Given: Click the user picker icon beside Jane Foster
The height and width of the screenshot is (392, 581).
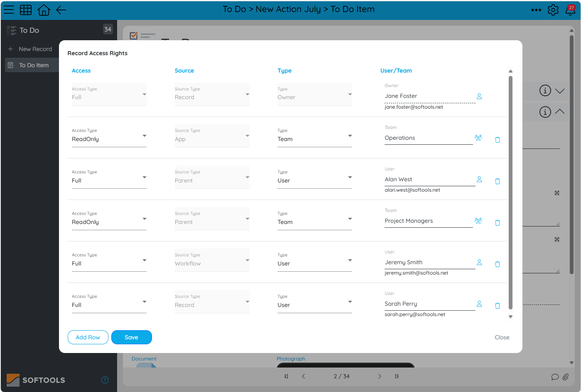Looking at the screenshot, I should pyautogui.click(x=479, y=96).
